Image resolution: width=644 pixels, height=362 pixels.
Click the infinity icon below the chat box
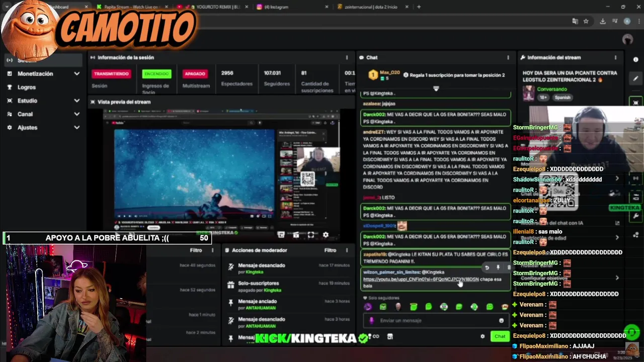tap(375, 336)
